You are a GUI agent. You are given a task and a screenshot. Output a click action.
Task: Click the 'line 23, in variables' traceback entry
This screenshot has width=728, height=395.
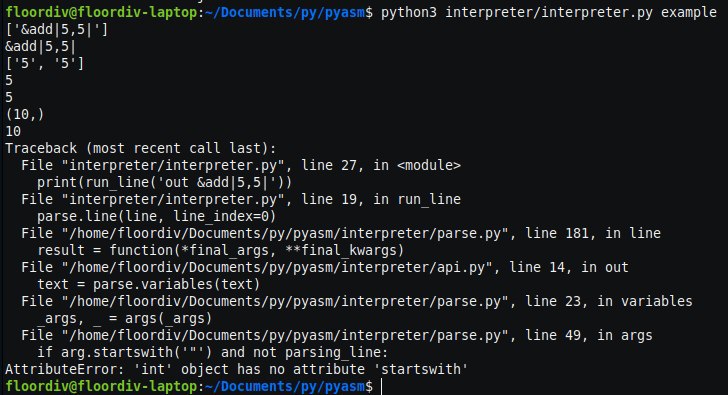(357, 301)
